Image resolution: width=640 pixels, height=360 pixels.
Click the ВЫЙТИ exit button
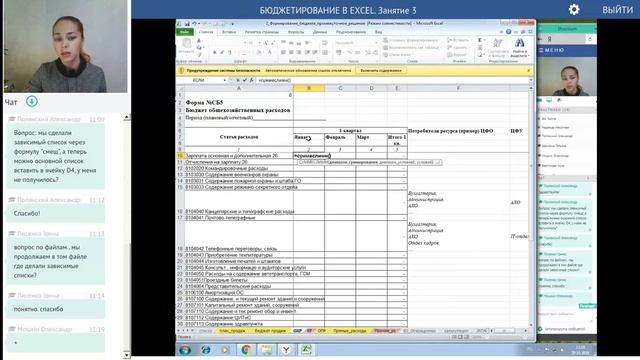pyautogui.click(x=618, y=10)
